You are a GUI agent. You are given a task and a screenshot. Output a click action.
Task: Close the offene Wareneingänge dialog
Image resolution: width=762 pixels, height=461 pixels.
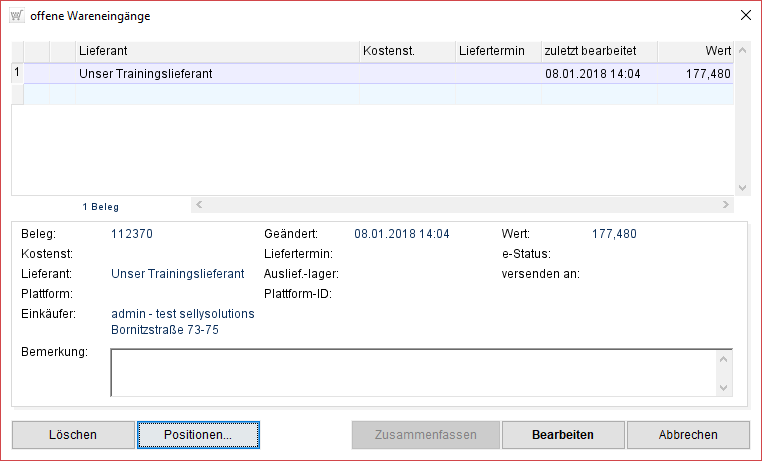point(744,16)
